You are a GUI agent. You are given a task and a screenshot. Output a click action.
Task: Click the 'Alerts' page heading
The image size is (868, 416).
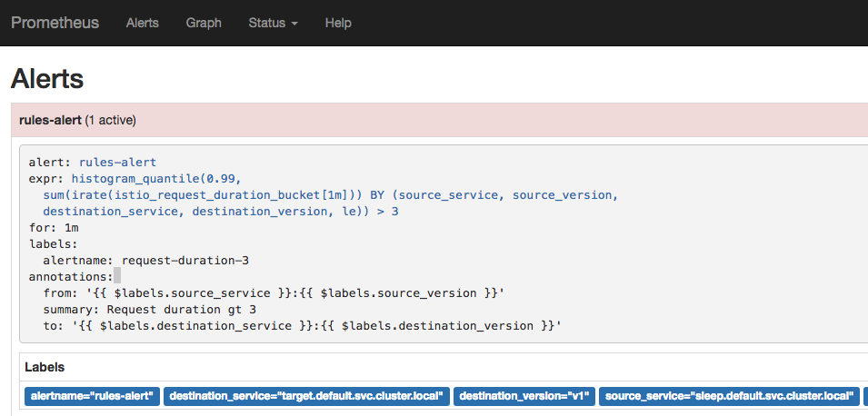tap(47, 78)
